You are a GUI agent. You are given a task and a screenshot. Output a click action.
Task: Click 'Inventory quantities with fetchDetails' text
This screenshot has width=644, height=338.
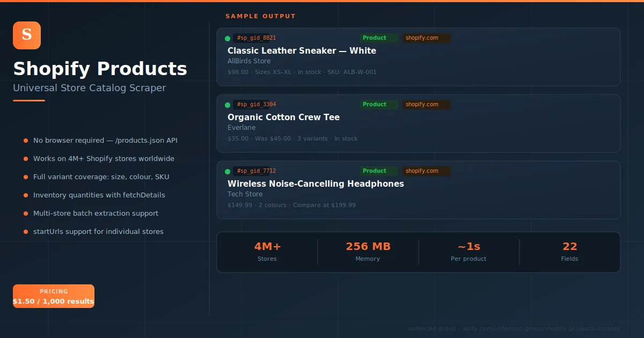click(99, 195)
